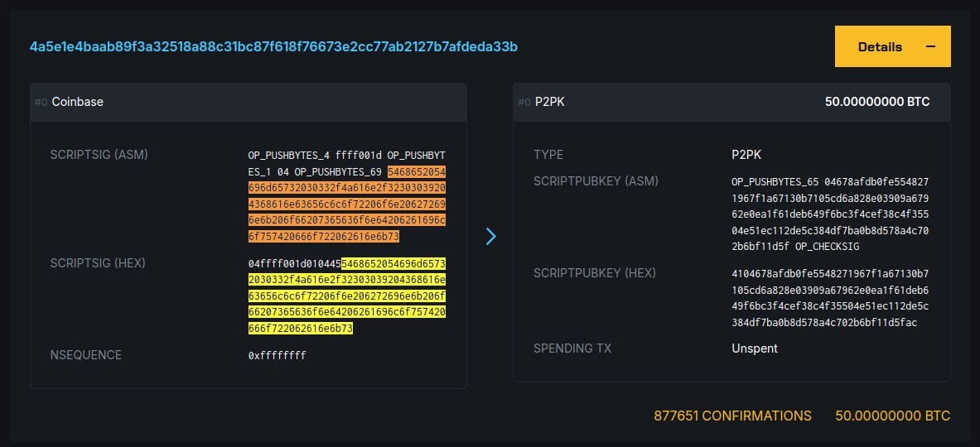Click the Coinbase input header
980x447 pixels.
(77, 102)
